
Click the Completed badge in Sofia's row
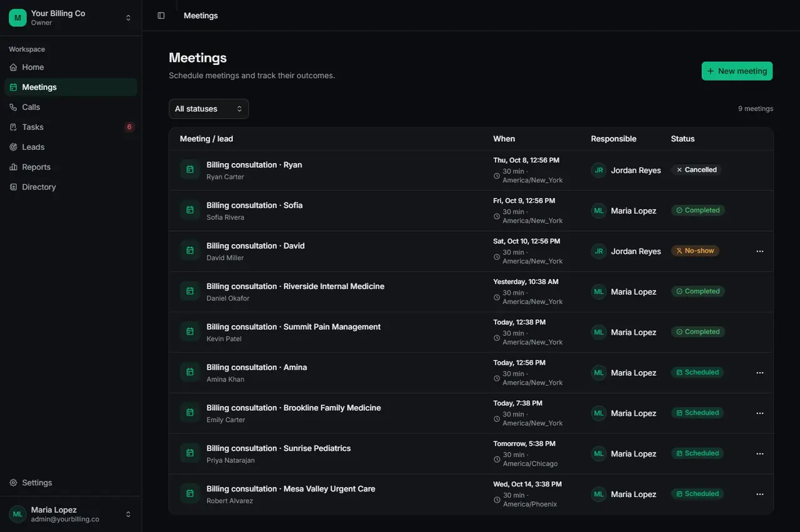pos(698,210)
